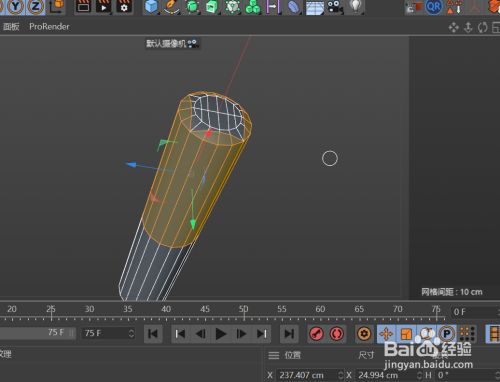Click the red triangles plugin icon
500x382 pixels.
(454, 7)
